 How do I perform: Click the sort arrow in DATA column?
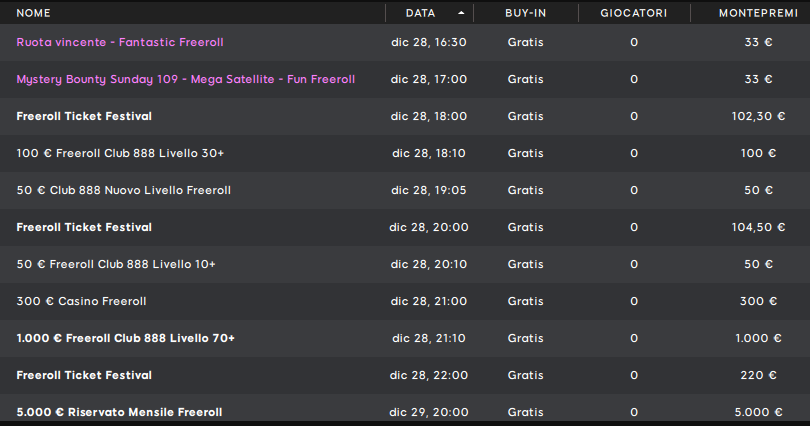[461, 13]
